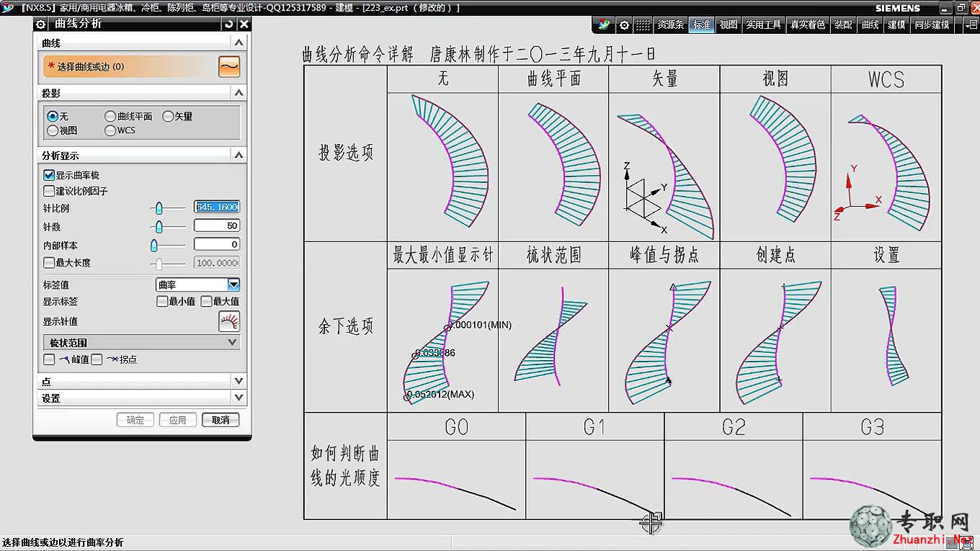Enable the 建议比例因子 checkbox
This screenshot has width=980, height=551.
[x=49, y=191]
